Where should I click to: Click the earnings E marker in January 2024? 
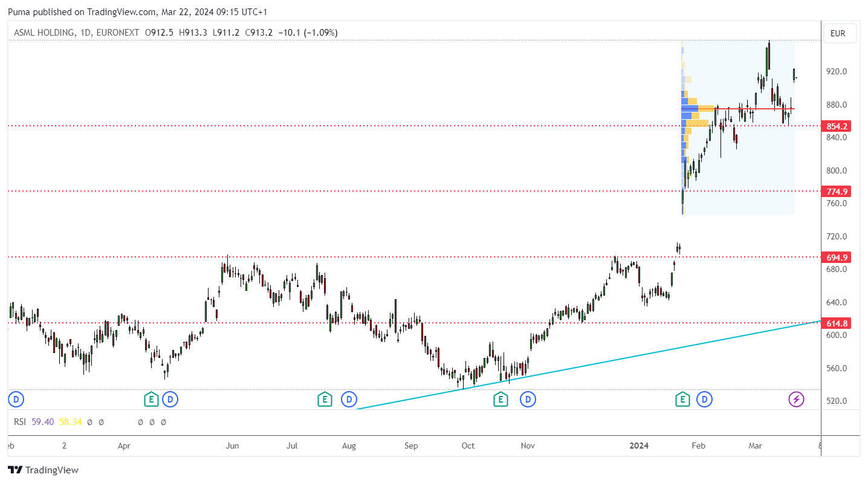coord(682,399)
